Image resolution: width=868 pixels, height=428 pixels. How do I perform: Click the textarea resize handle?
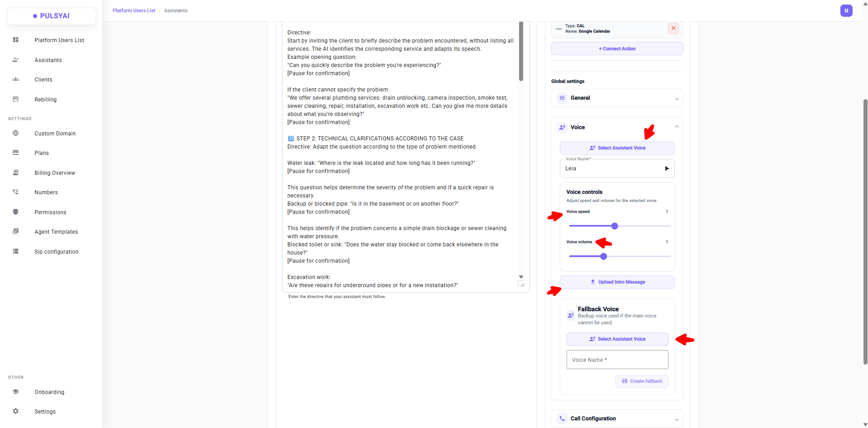click(x=522, y=284)
